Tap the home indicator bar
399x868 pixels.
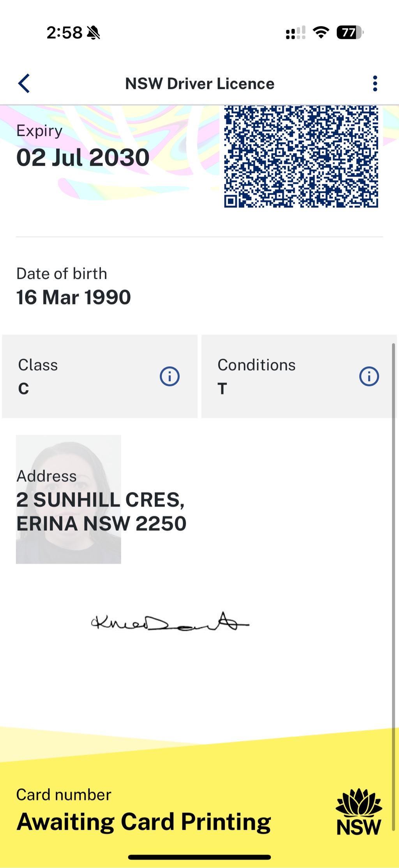click(199, 857)
